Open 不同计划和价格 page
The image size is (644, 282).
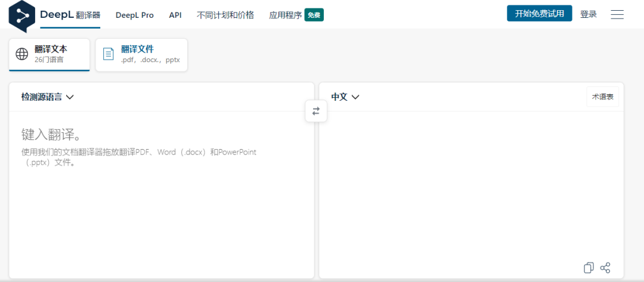coord(225,15)
